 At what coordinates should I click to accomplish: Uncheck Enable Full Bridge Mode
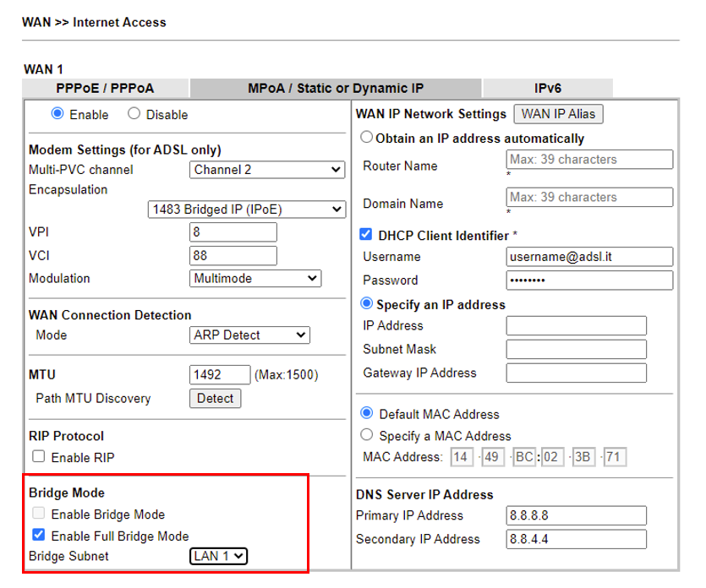(39, 535)
